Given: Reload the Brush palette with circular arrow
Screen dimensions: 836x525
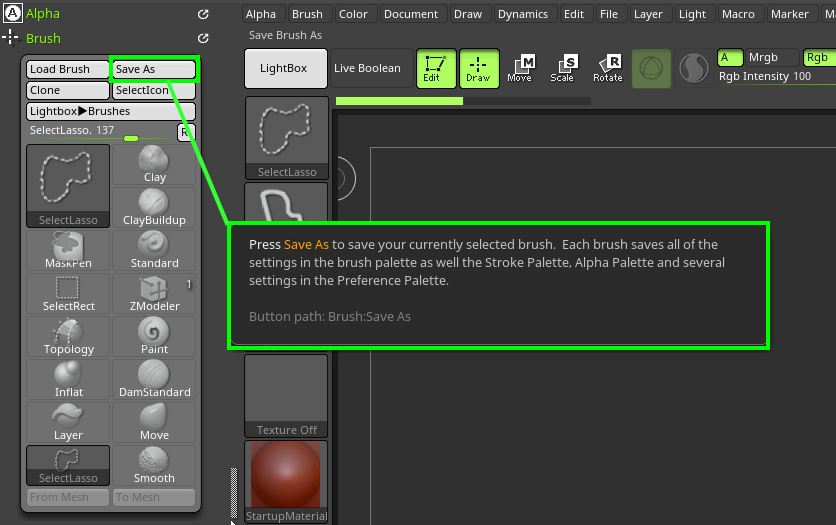Looking at the screenshot, I should [203, 38].
